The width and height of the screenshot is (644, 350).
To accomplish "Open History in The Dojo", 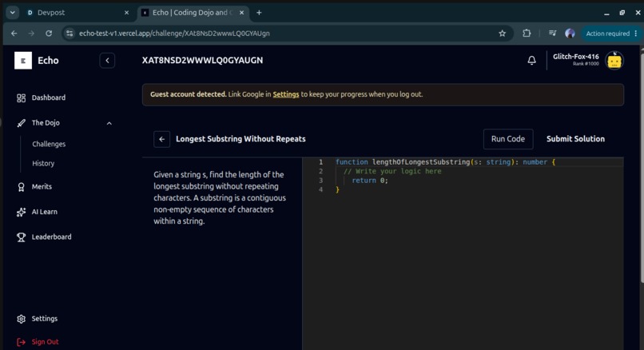I will pos(43,164).
